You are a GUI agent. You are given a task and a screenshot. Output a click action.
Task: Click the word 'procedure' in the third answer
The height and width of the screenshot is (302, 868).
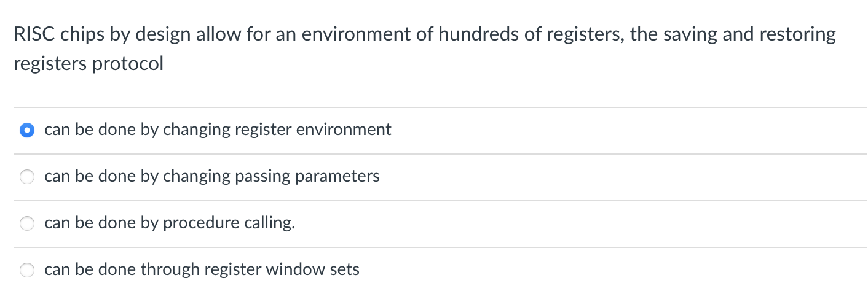click(202, 223)
